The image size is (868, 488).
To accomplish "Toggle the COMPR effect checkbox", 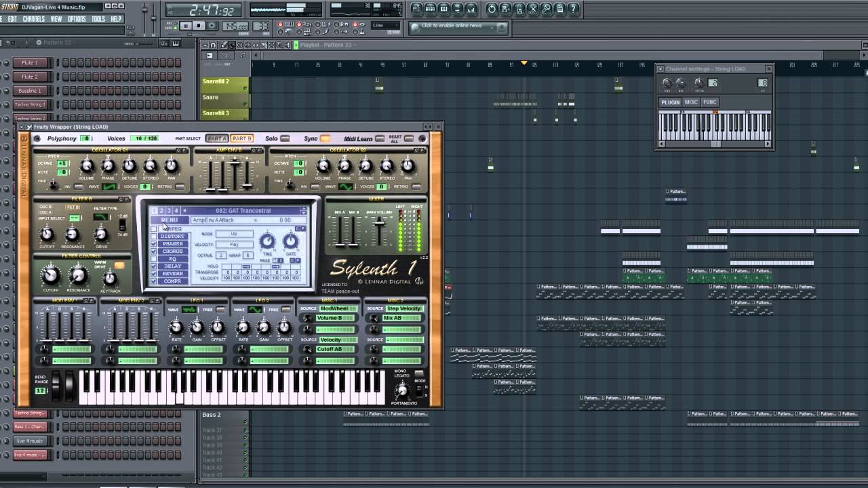I will click(154, 281).
